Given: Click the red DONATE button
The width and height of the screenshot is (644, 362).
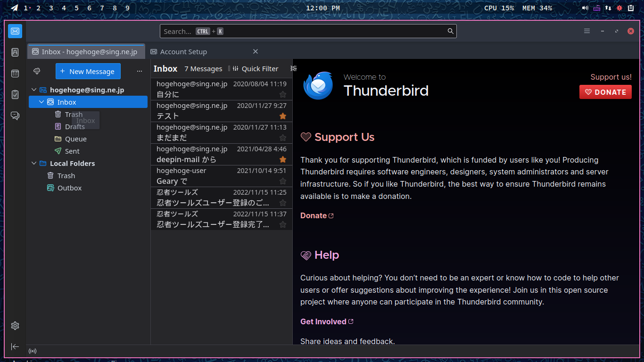Looking at the screenshot, I should click(x=605, y=92).
